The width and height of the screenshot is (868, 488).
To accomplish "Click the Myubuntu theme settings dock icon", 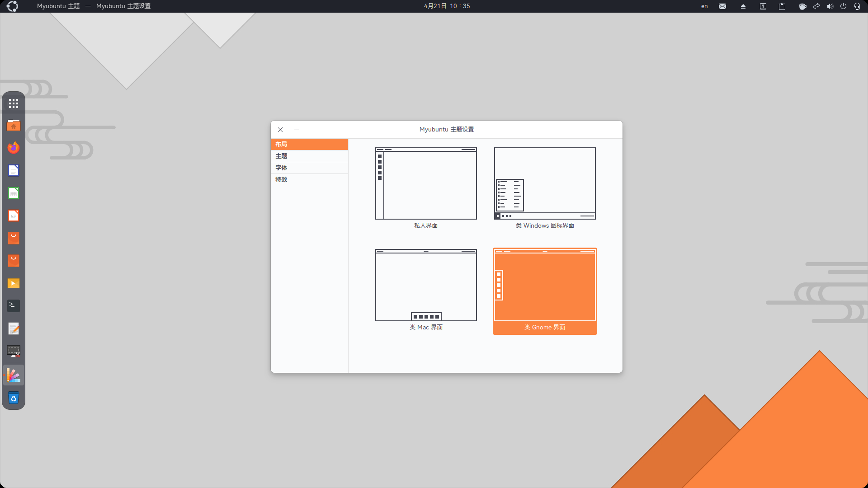I will tap(14, 375).
